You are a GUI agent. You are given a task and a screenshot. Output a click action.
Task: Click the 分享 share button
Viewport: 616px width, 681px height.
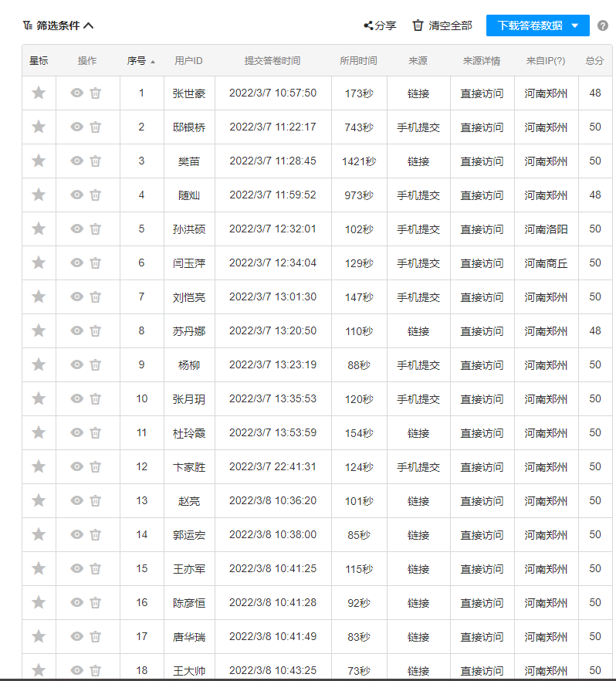coord(380,25)
